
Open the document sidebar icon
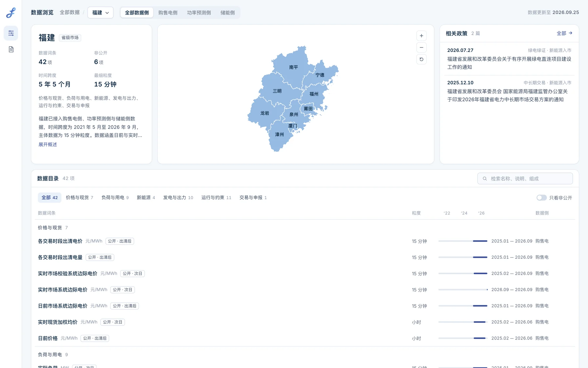click(x=11, y=49)
